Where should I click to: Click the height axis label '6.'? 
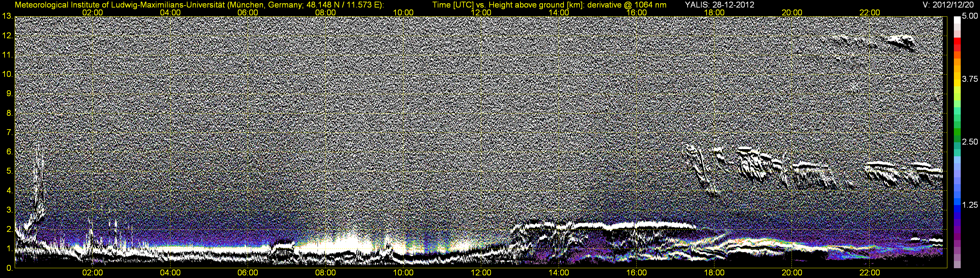coord(9,152)
